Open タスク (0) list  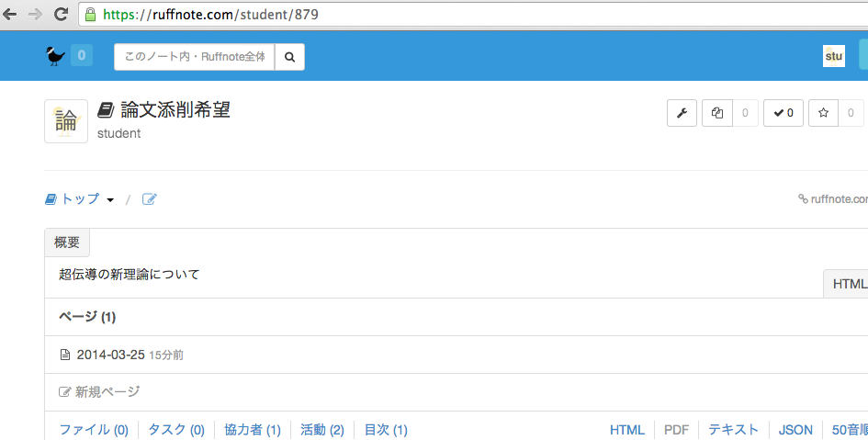point(176,430)
